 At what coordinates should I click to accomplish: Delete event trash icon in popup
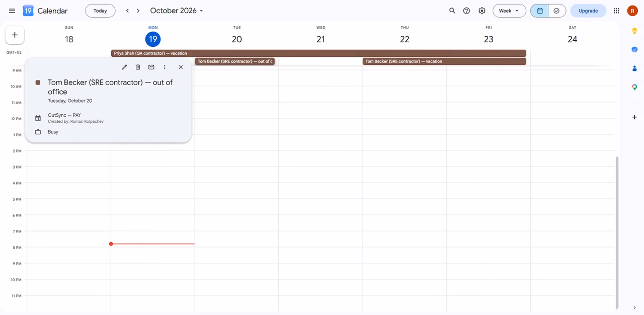138,67
